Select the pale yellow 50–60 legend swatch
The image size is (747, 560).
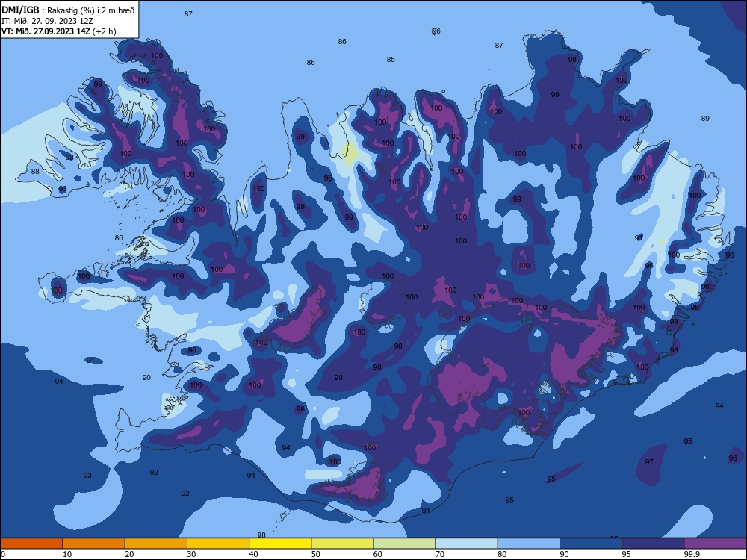pyautogui.click(x=342, y=544)
